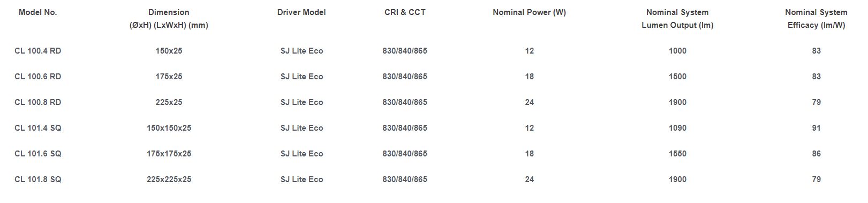This screenshot has width=868, height=203.
Task: Click Nominal System Lumen Output header
Action: (677, 19)
